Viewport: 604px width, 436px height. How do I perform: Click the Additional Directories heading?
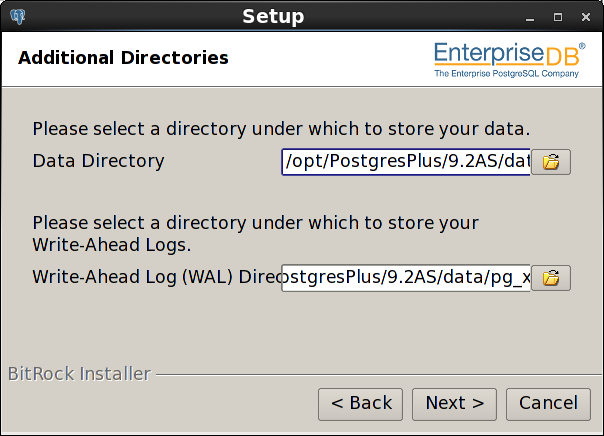tap(123, 58)
